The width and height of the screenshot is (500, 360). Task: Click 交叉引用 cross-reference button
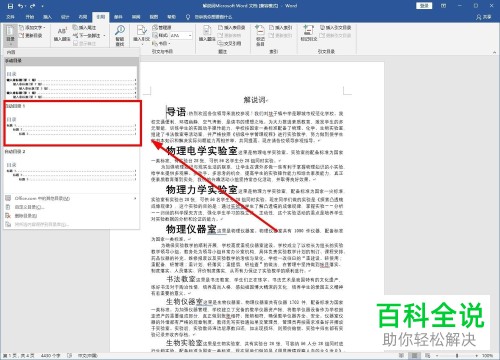(x=229, y=43)
